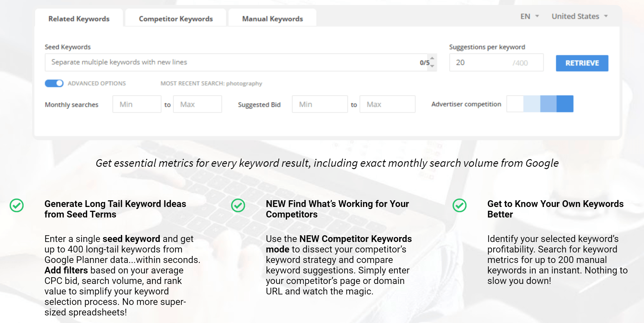Pick the light blue advertiser competition level
Image resolution: width=644 pixels, height=323 pixels.
point(532,104)
